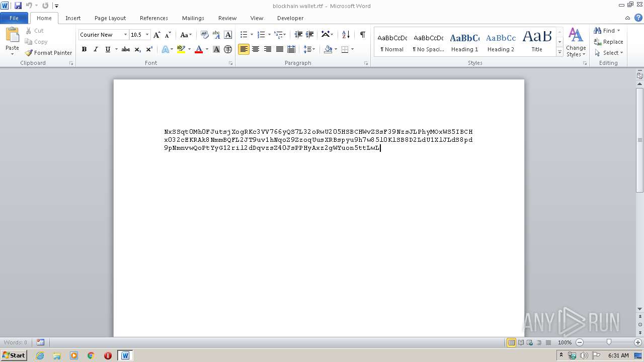
Task: Click the Paste clipboard icon
Action: (x=12, y=35)
